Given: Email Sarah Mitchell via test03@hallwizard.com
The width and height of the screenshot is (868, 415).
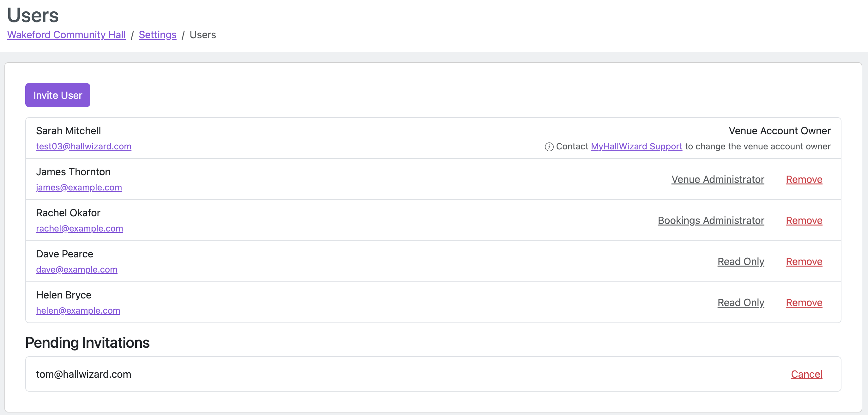Looking at the screenshot, I should [x=84, y=147].
